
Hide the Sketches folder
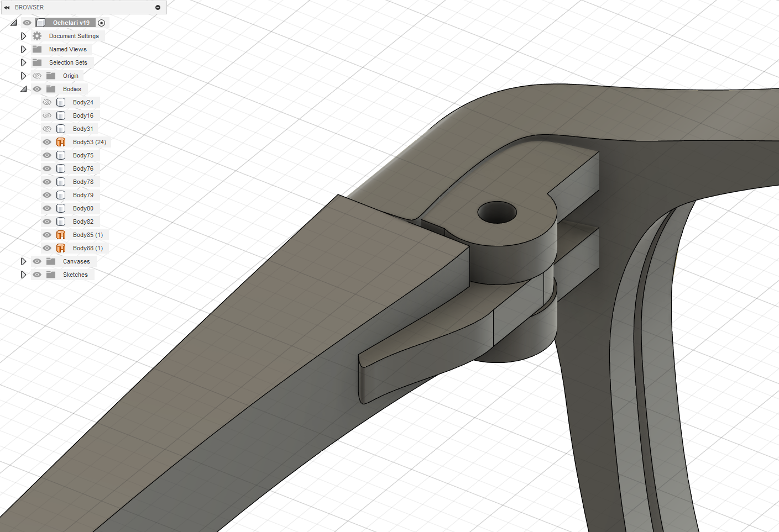37,275
